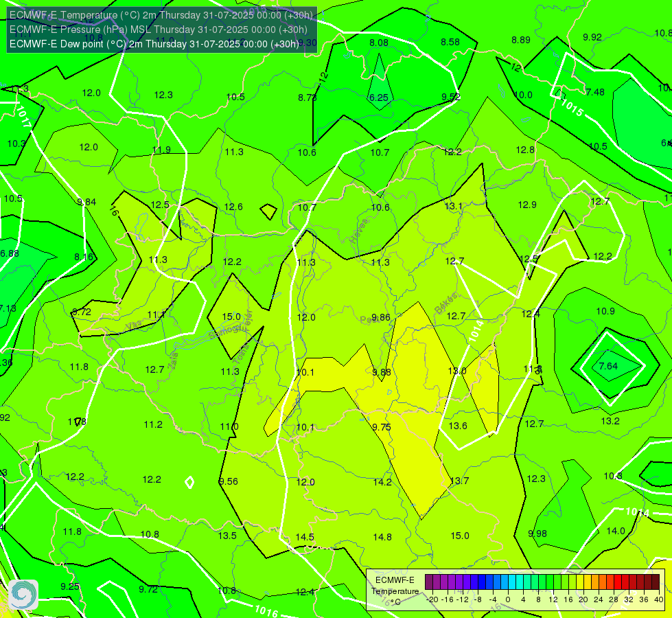
Task: Click the 13.0 map value
Action: (457, 371)
